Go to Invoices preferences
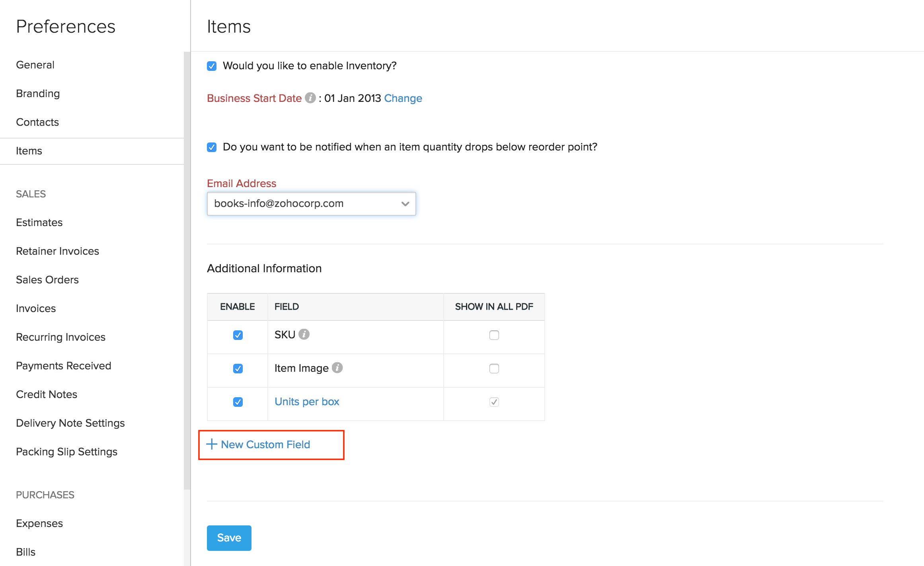This screenshot has height=566, width=924. [x=36, y=308]
